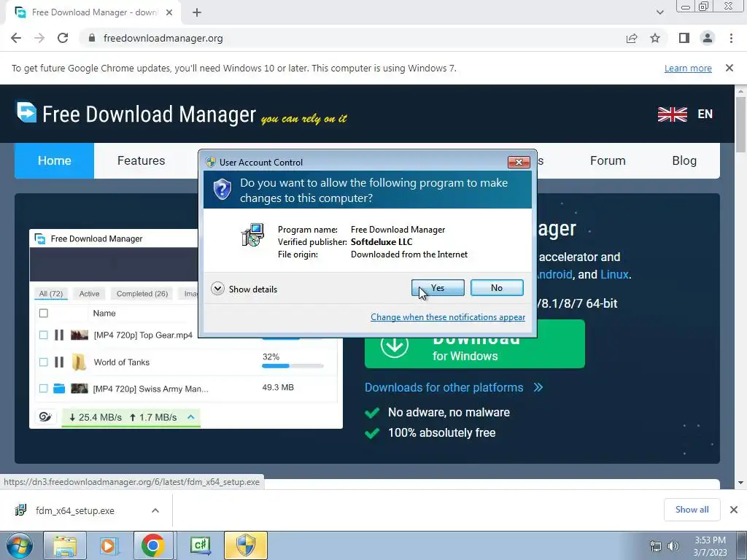Open the Blog navigation tab
This screenshot has width=747, height=560.
click(684, 160)
